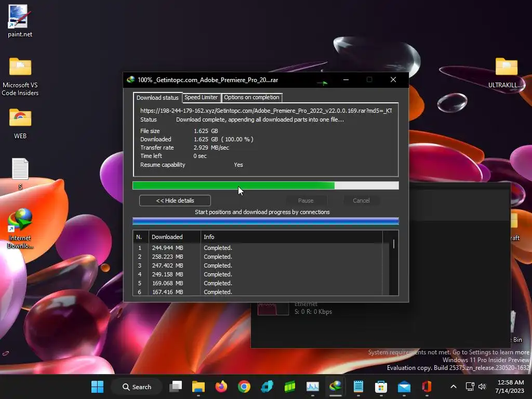Click the blue connections progress bar
The image size is (532, 399).
(265, 221)
